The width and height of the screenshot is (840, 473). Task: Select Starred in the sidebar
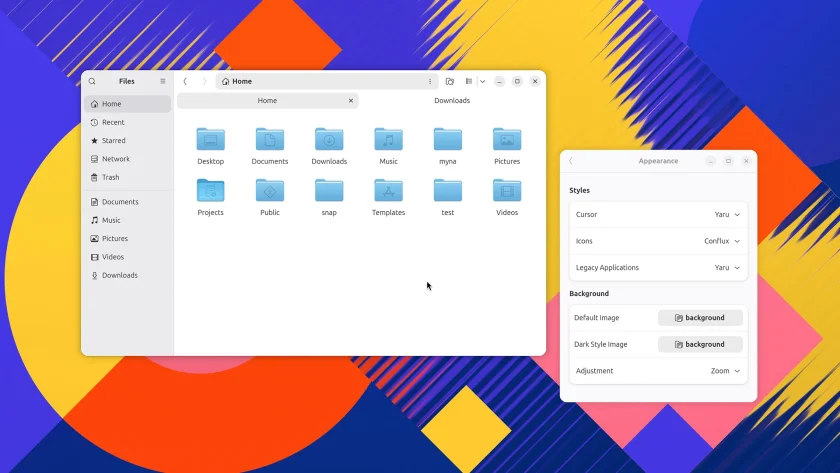[x=128, y=140]
